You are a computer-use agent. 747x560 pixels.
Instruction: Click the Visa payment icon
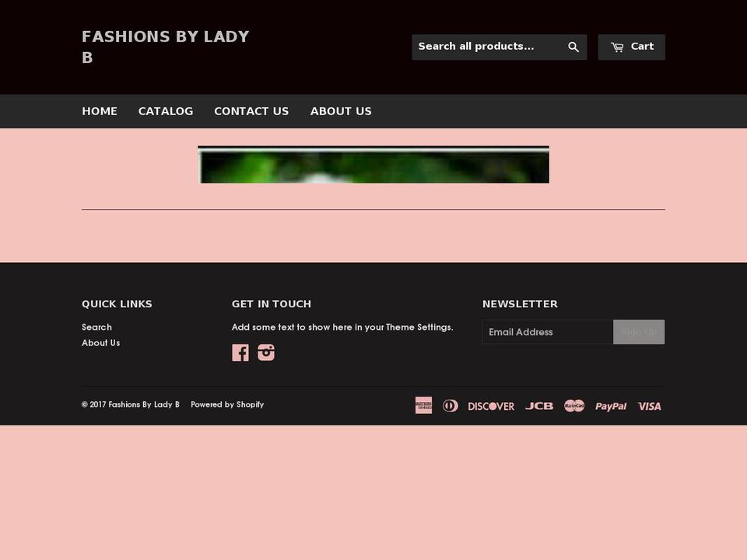649,406
